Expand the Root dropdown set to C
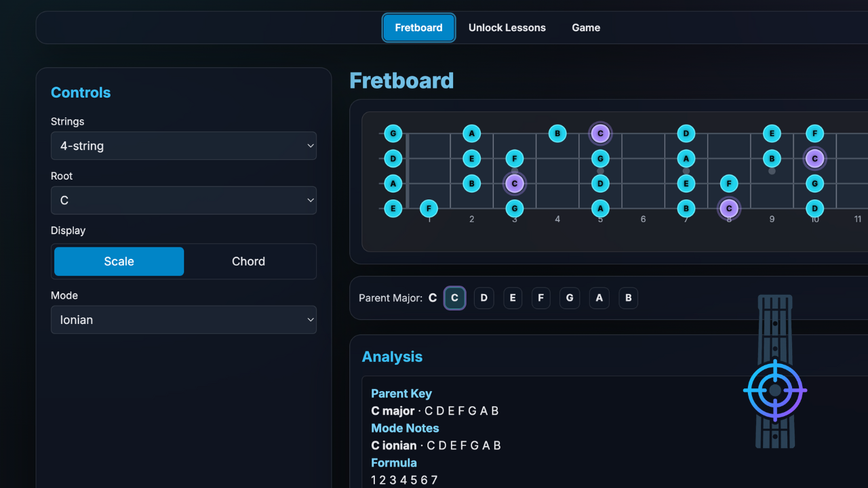The image size is (868, 488). pyautogui.click(x=184, y=201)
